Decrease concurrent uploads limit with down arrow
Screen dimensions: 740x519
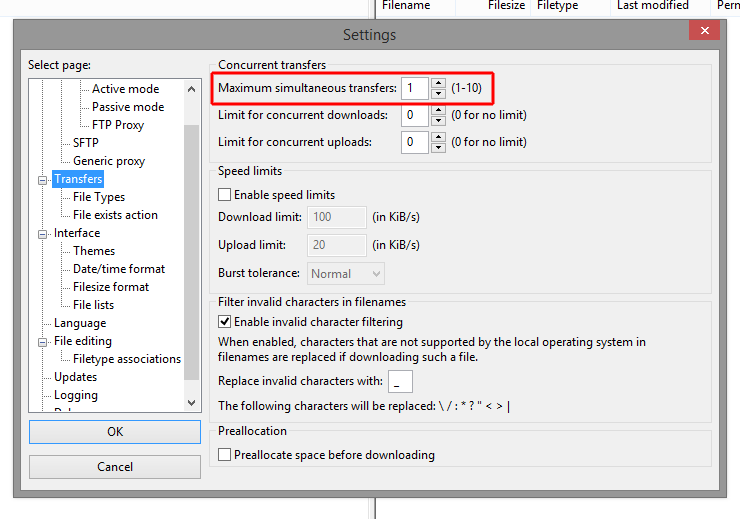click(438, 148)
